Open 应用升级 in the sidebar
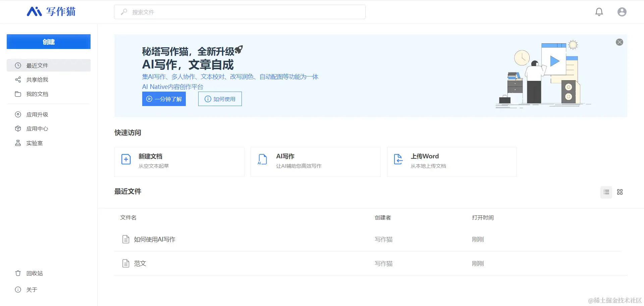Viewport: 644px width, 306px height. (x=49, y=114)
